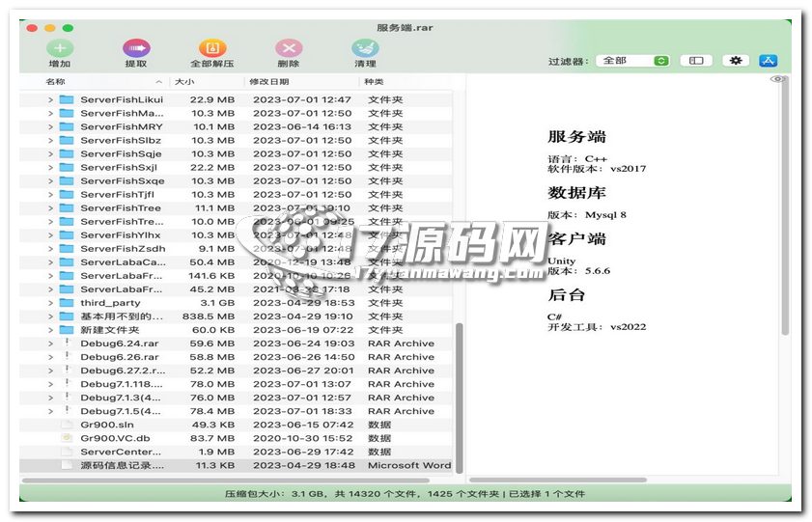Click the Quick Look eye icon in preview pane
The image size is (812, 522).
pyautogui.click(x=776, y=80)
